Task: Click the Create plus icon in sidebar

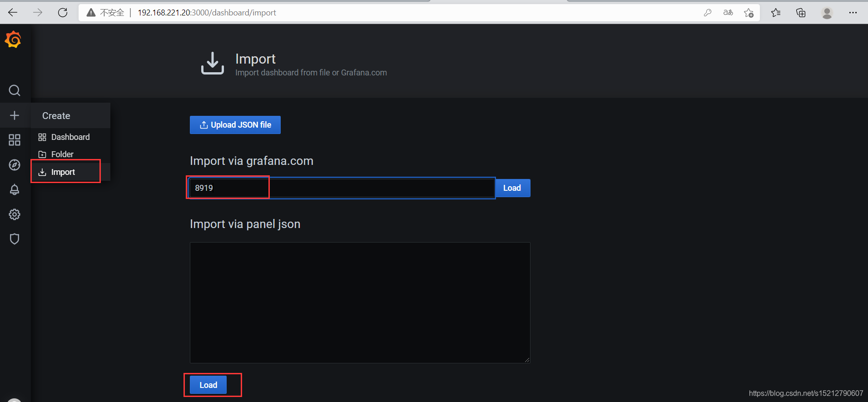Action: coord(15,115)
